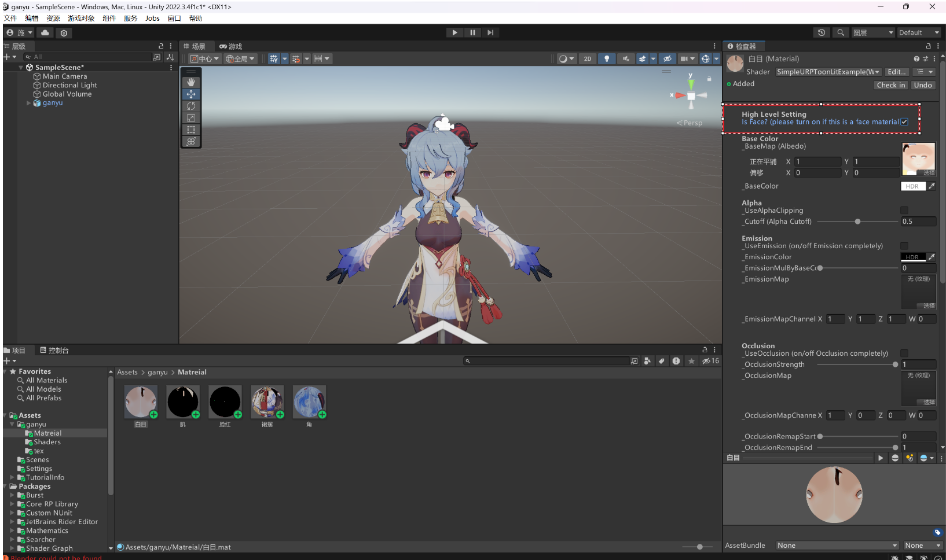Select Global Volume in Hierarchy
The height and width of the screenshot is (560, 946).
pyautogui.click(x=67, y=94)
